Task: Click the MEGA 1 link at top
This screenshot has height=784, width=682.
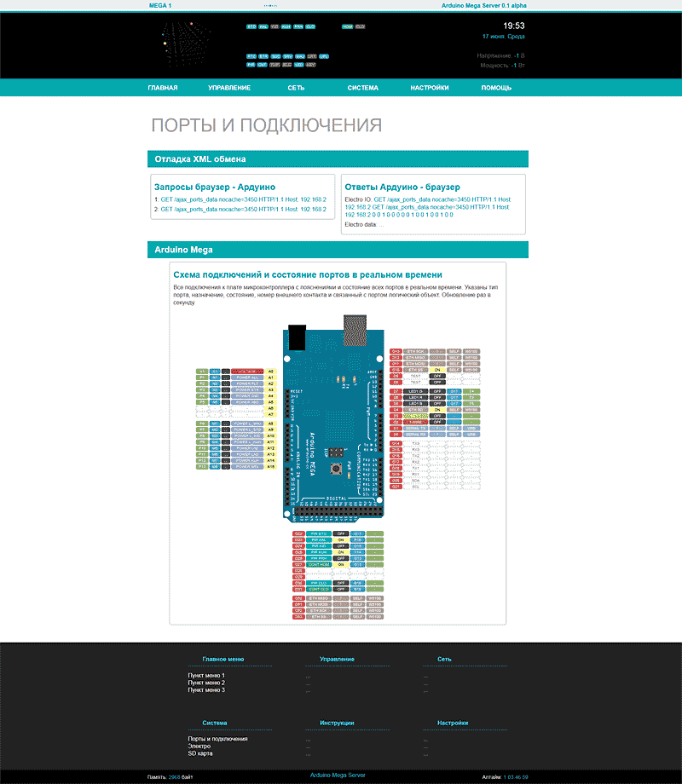Action: pyautogui.click(x=160, y=5)
